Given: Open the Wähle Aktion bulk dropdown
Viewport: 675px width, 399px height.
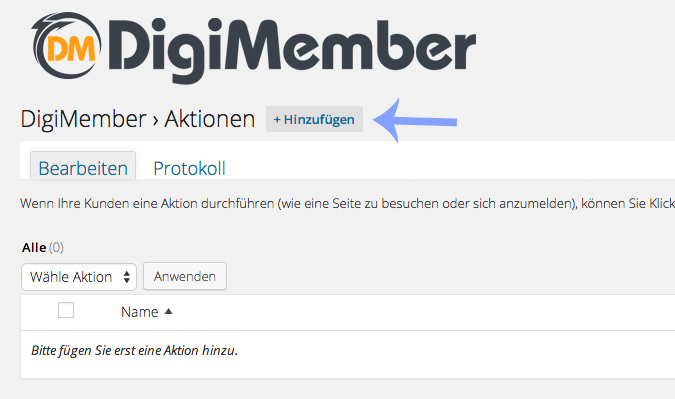Looking at the screenshot, I should coord(79,277).
